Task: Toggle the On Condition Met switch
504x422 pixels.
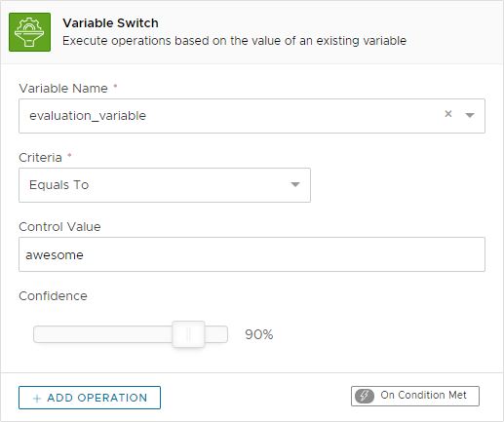Action: point(415,396)
